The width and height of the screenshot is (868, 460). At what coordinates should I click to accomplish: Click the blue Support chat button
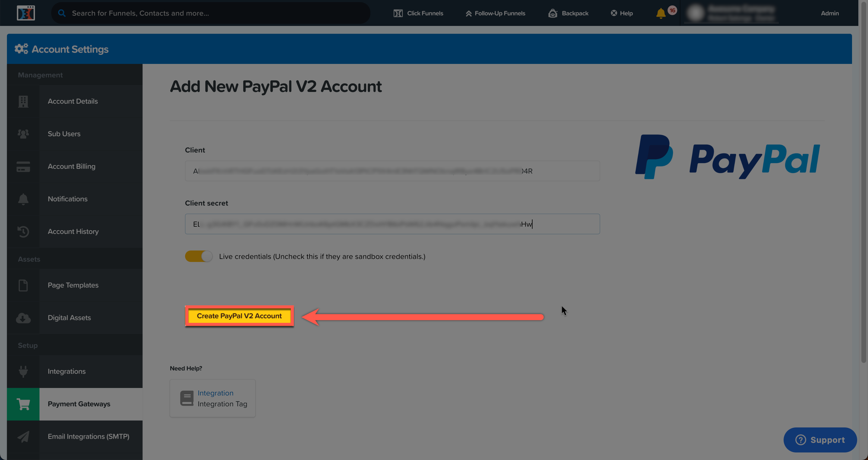click(x=820, y=440)
